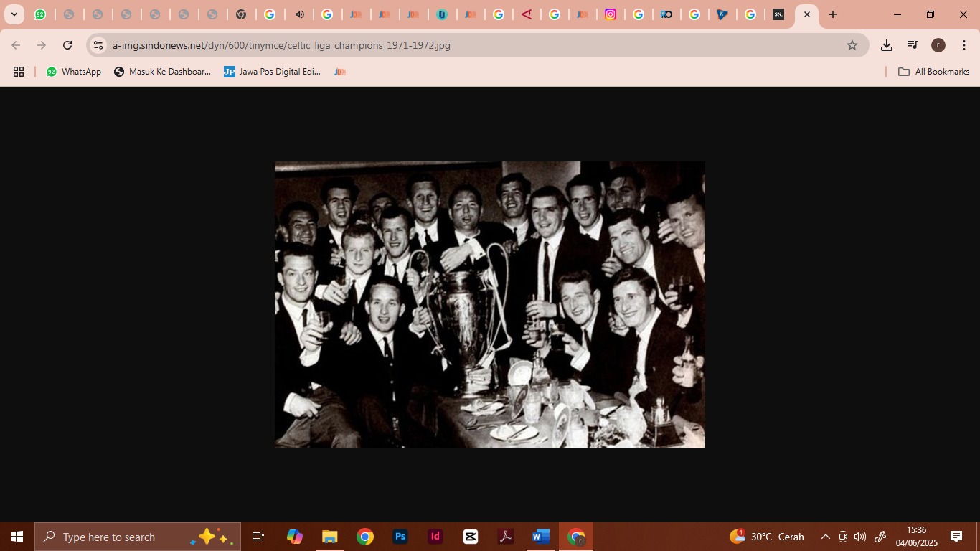
Task: Switch to the tab with speaker audio icon
Action: tap(299, 14)
